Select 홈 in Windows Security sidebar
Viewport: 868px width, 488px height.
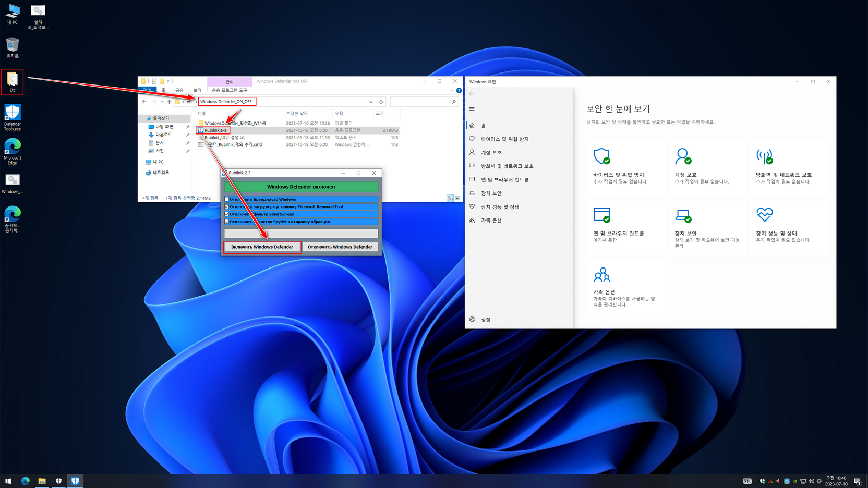[519, 126]
